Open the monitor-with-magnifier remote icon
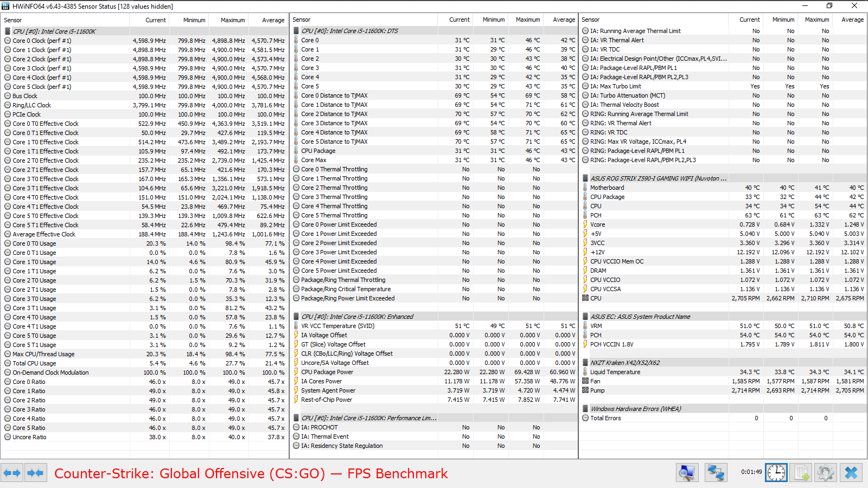This screenshot has width=868, height=488. tap(687, 473)
